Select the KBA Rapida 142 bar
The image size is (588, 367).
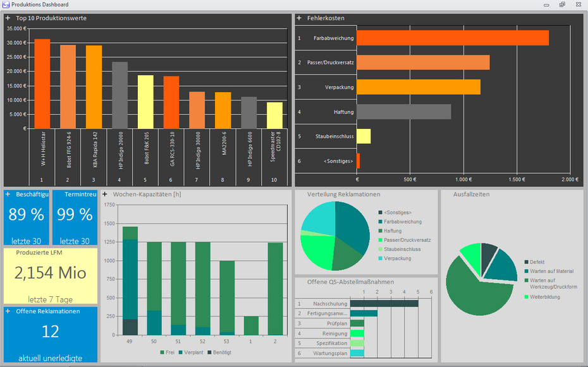point(94,87)
